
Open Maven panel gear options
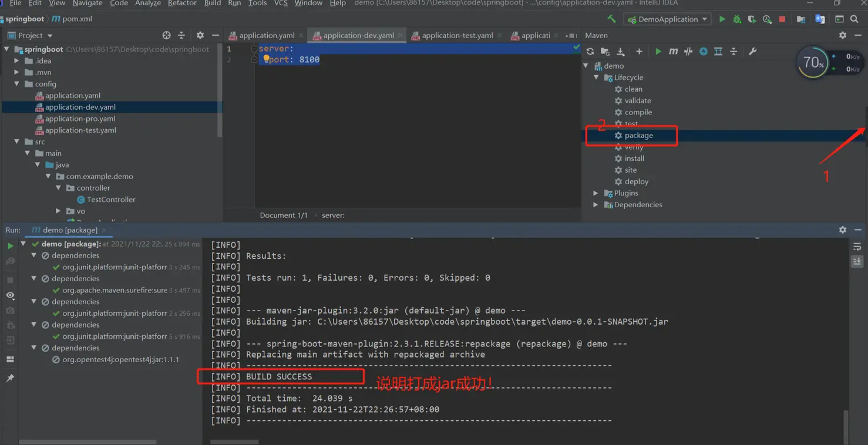tap(843, 35)
